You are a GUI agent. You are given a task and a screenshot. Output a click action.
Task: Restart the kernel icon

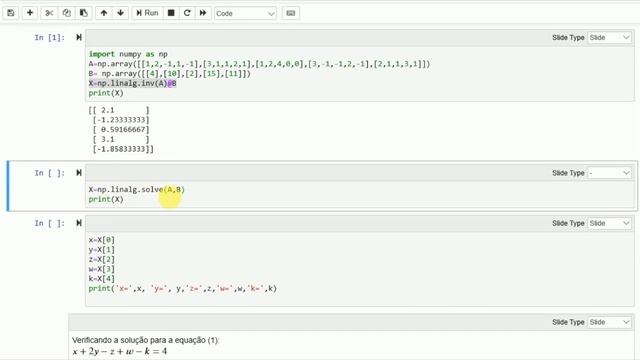coord(187,13)
